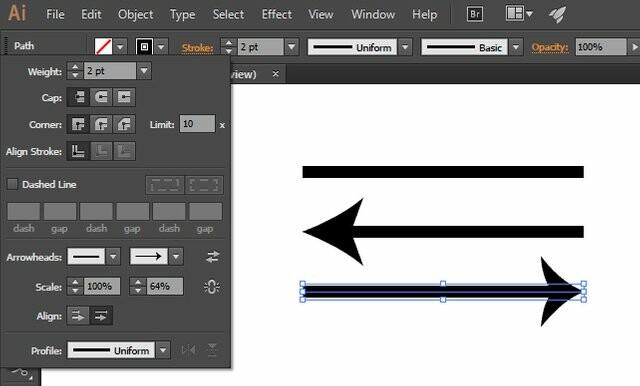Click the orange Stroke link

click(198, 48)
